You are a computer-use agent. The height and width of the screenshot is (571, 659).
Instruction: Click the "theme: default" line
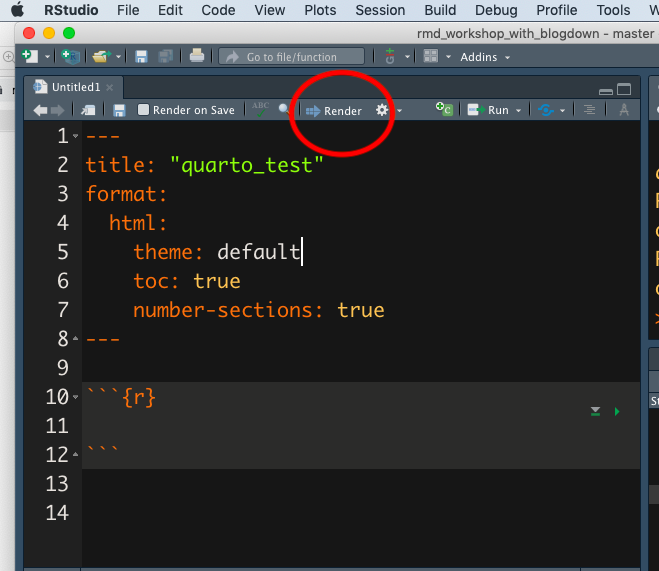click(217, 253)
